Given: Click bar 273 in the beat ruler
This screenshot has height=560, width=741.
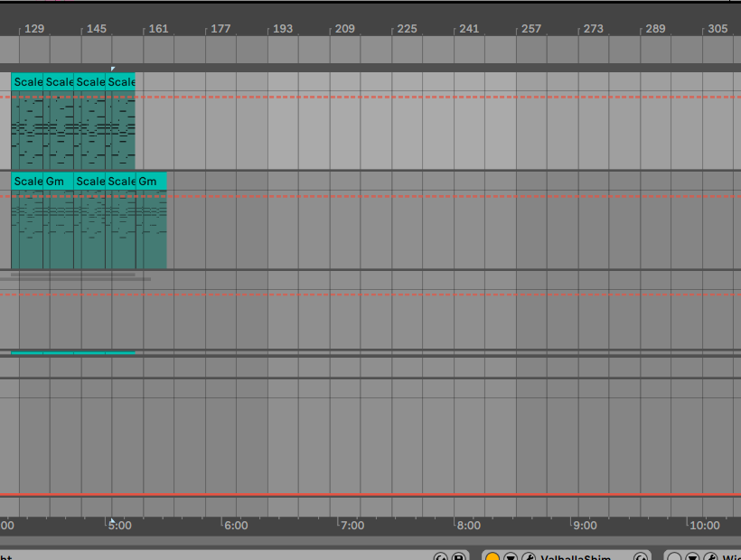Looking at the screenshot, I should pos(594,29).
